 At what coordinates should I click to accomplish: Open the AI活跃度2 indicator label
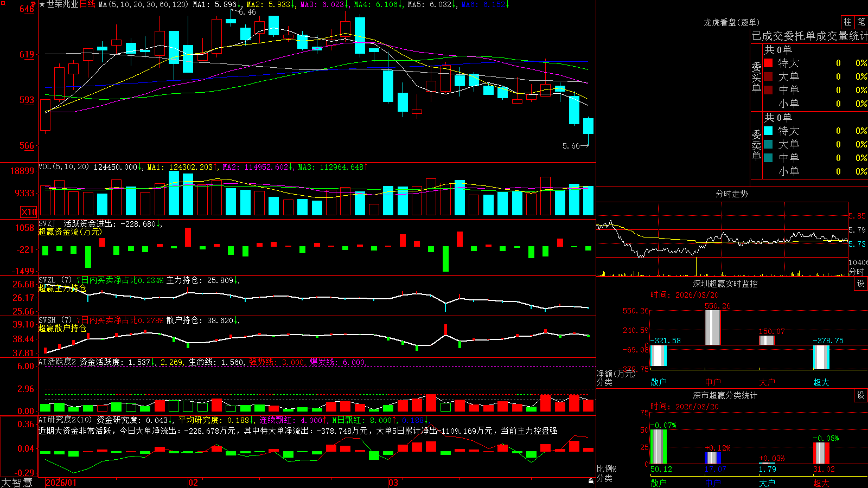coord(58,362)
